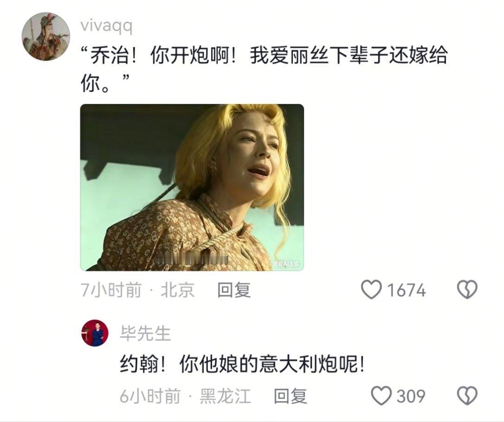Image resolution: width=504 pixels, height=422 pixels.
Task: View the blonde woman image attachment
Action: click(192, 187)
